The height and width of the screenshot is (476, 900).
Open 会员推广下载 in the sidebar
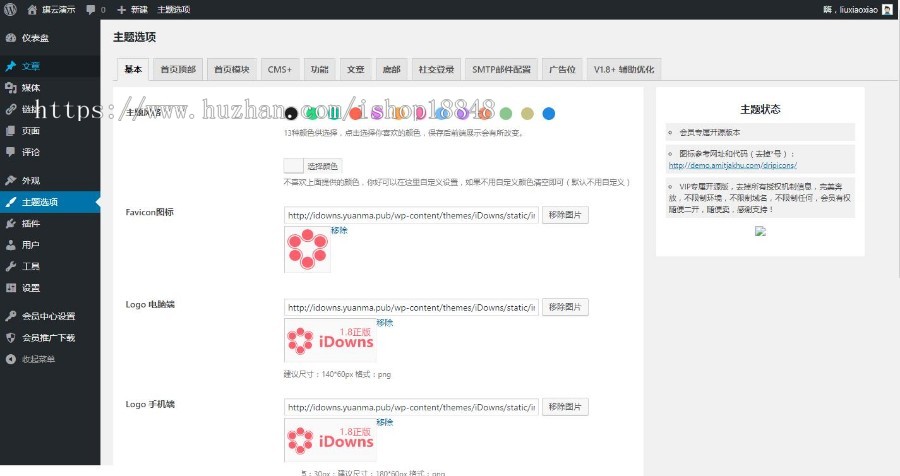[50, 338]
